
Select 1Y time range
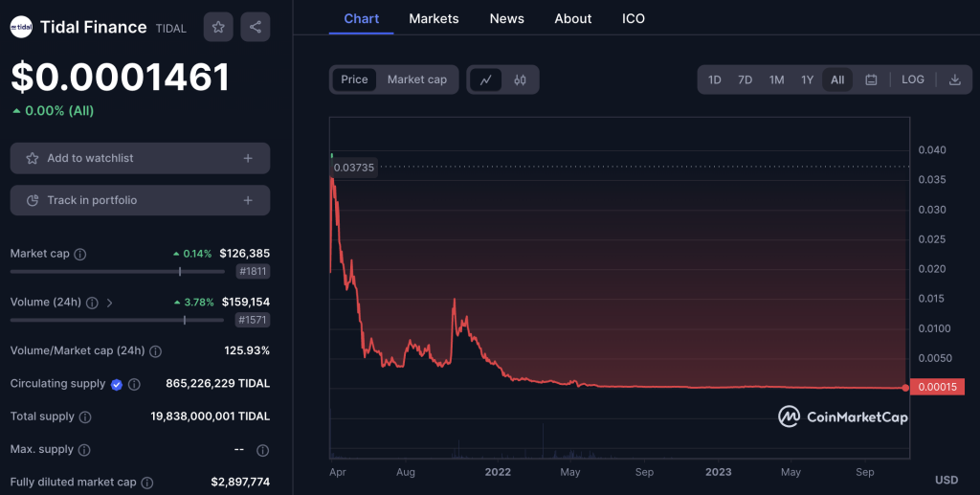pyautogui.click(x=807, y=80)
